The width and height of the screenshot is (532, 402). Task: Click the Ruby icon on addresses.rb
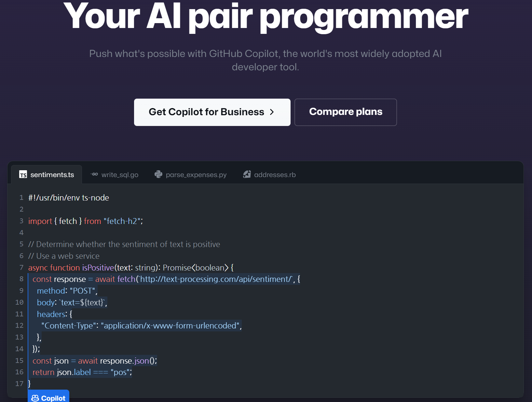click(x=247, y=174)
